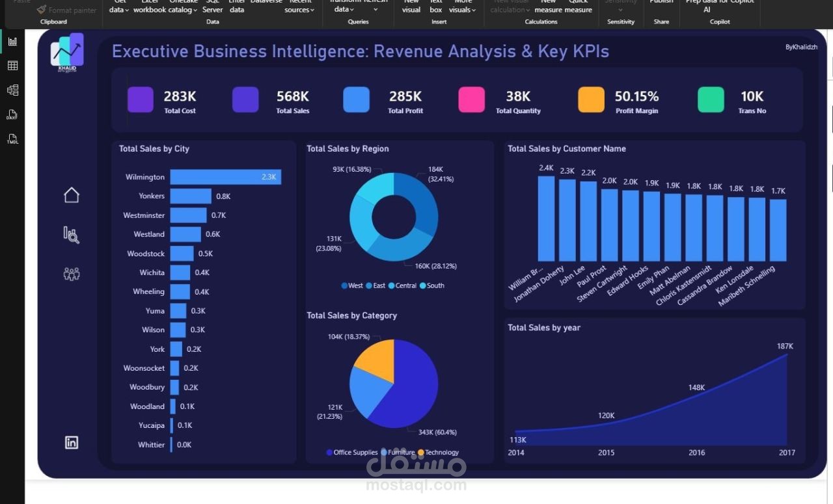Click the Format painter tool
This screenshot has height=504, width=833.
pyautogui.click(x=66, y=10)
